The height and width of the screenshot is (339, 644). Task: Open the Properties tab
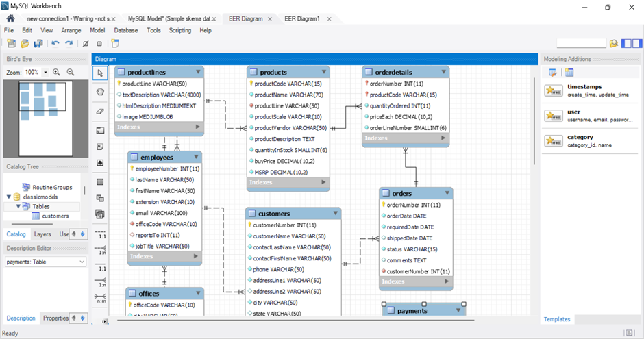(x=55, y=318)
